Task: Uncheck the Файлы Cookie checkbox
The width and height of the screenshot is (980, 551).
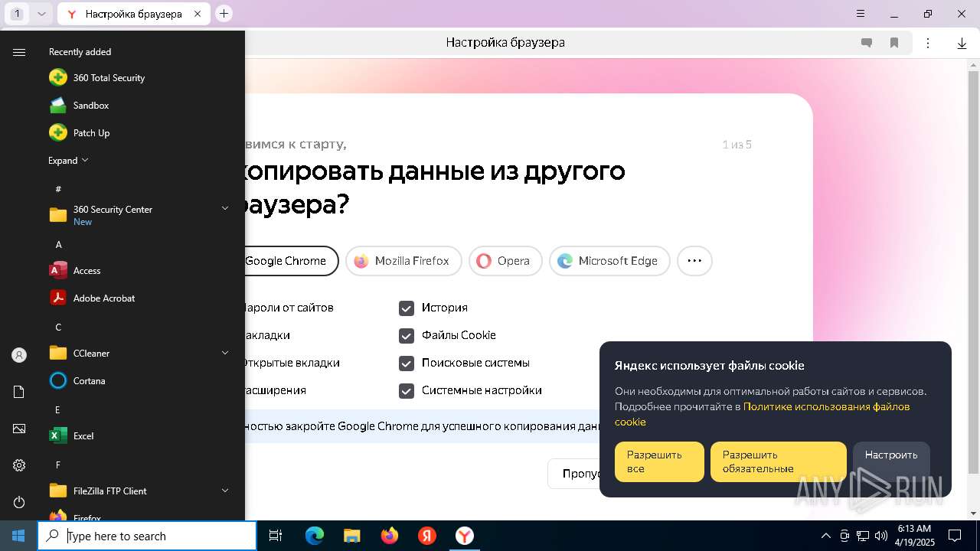Action: pos(407,335)
